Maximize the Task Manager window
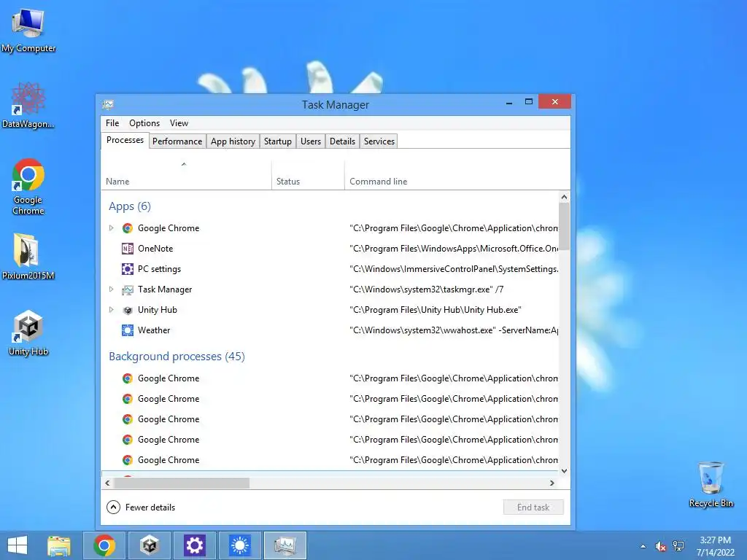This screenshot has height=560, width=747. pos(528,102)
